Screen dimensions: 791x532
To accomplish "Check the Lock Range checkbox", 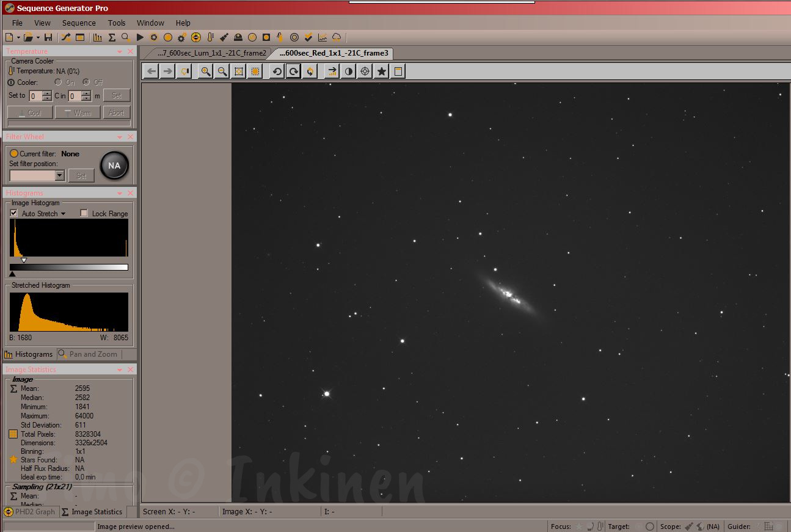I will coord(84,213).
